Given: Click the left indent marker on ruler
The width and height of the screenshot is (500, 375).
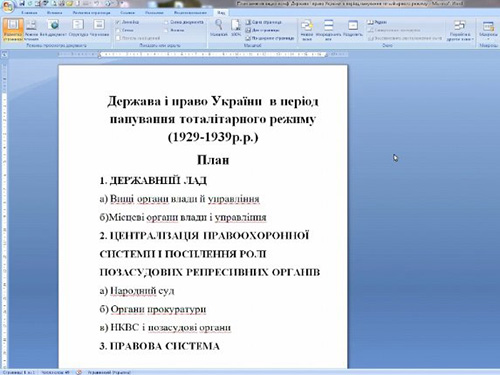Looking at the screenshot, I should point(99,56).
